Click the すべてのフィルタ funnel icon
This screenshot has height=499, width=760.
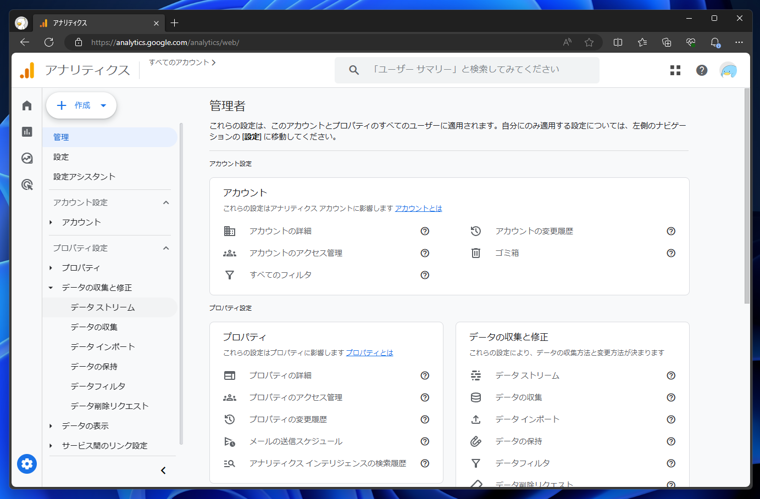(x=229, y=275)
